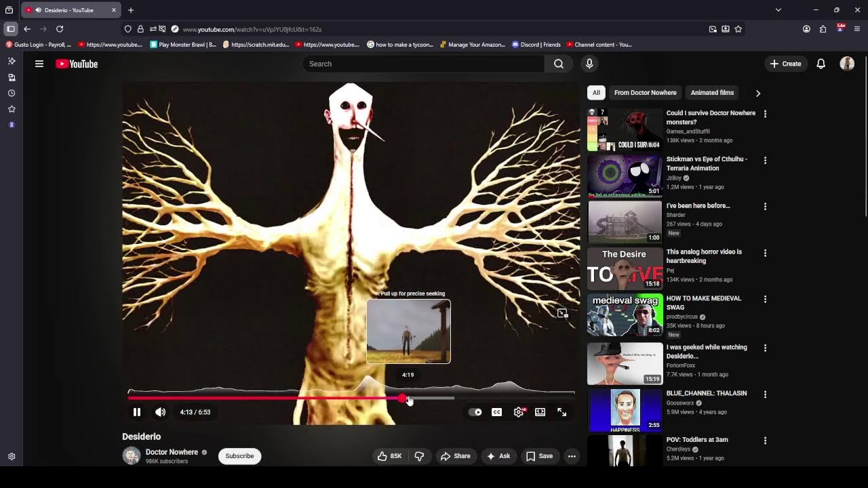Open the player settings gear
Image resolution: width=868 pixels, height=488 pixels.
519,412
